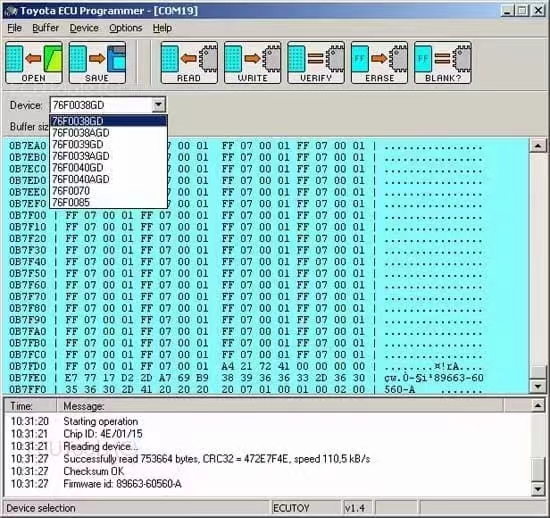
Task: Click the 0B7FE0 hex row address
Action: pyautogui.click(x=28, y=378)
